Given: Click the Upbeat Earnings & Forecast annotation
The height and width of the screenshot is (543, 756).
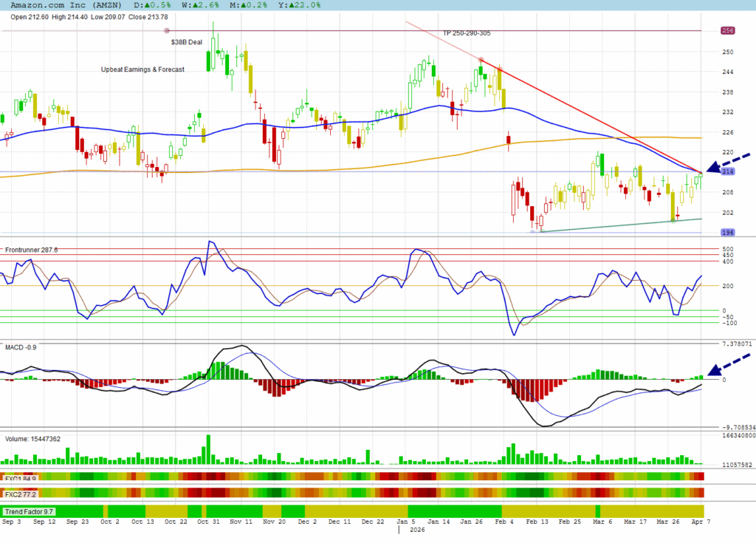Looking at the screenshot, I should point(142,69).
